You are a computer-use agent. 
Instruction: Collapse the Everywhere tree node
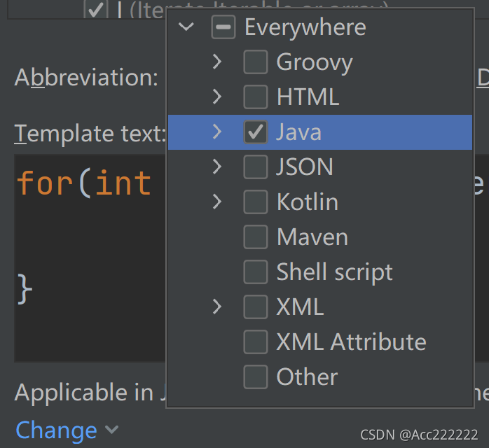pyautogui.click(x=186, y=27)
